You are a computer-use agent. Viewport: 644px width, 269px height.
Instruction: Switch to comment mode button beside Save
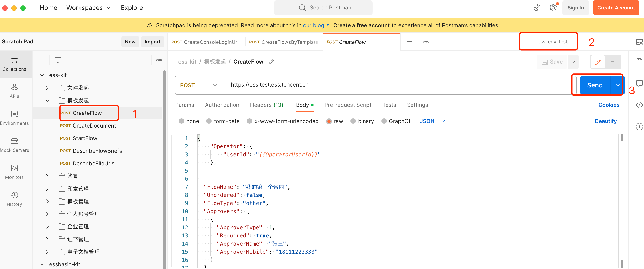[613, 62]
